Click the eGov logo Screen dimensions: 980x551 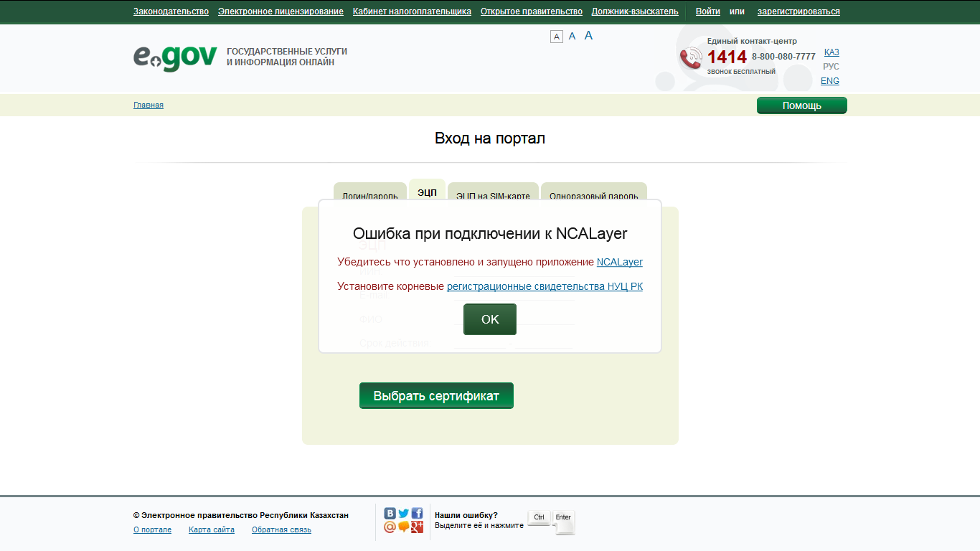(x=175, y=58)
